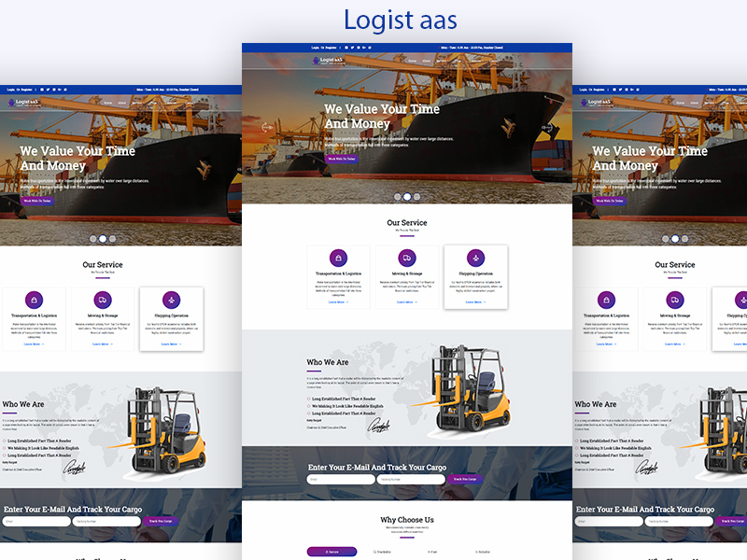Viewport: 747px width, 560px height.
Task: Select the first hero slider dot in right mockup
Action: [x=665, y=239]
